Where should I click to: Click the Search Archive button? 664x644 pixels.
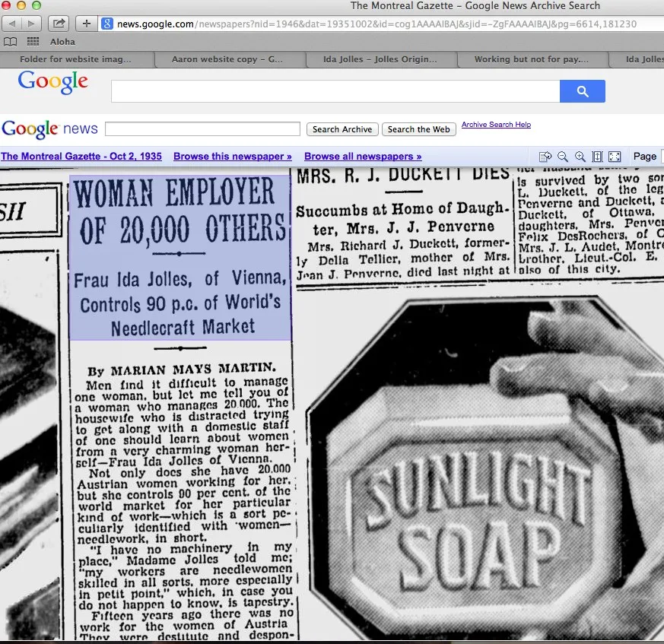coord(342,129)
